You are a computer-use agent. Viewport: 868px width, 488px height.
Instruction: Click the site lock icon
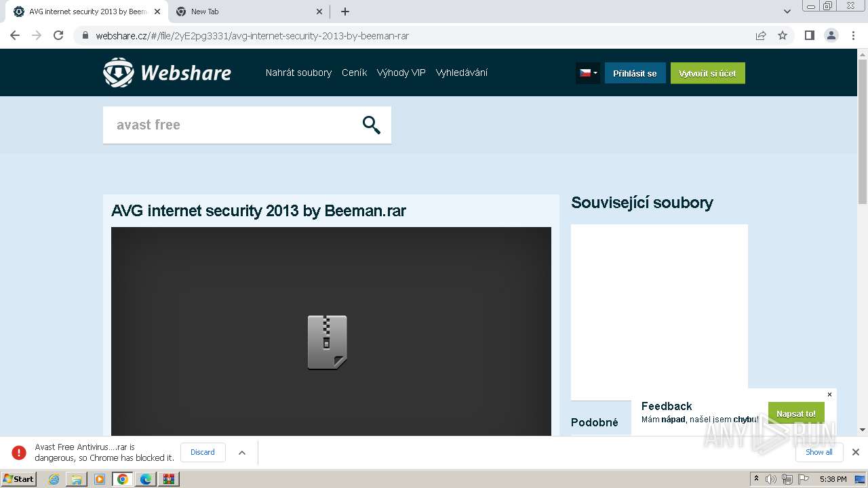85,36
